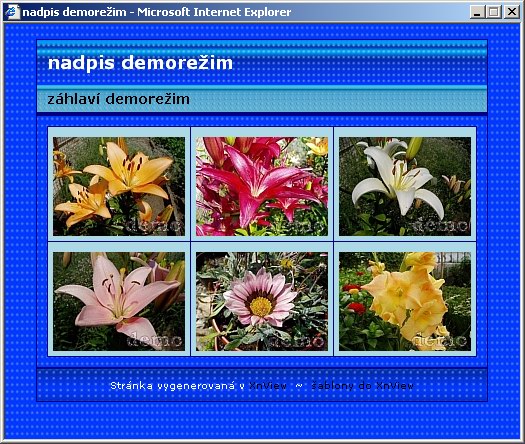Click the window title bar text
The height and width of the screenshot is (444, 525).
point(157,12)
